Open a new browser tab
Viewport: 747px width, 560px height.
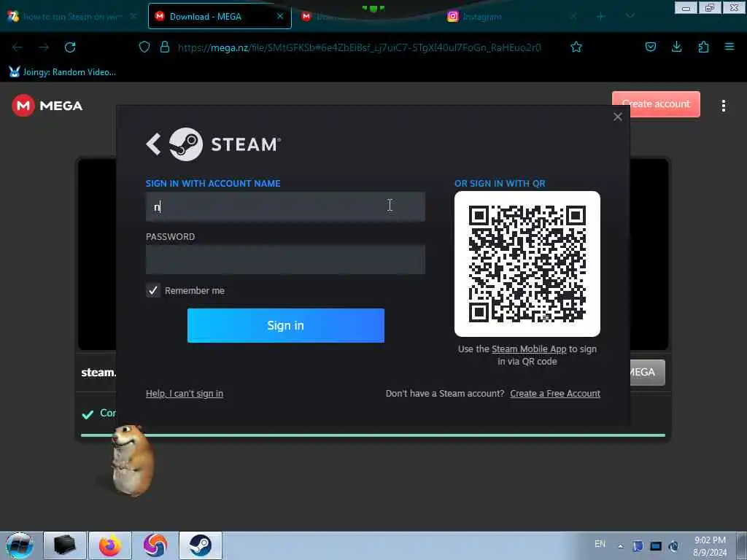click(601, 17)
